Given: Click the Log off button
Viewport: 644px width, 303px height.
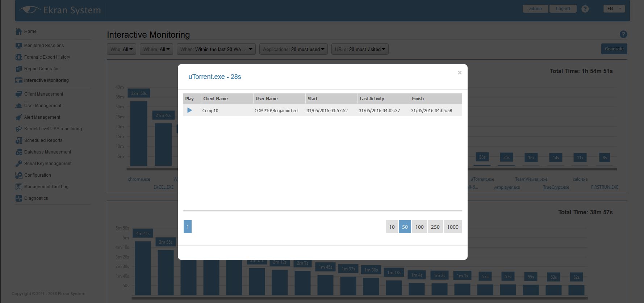Looking at the screenshot, I should pos(563,9).
